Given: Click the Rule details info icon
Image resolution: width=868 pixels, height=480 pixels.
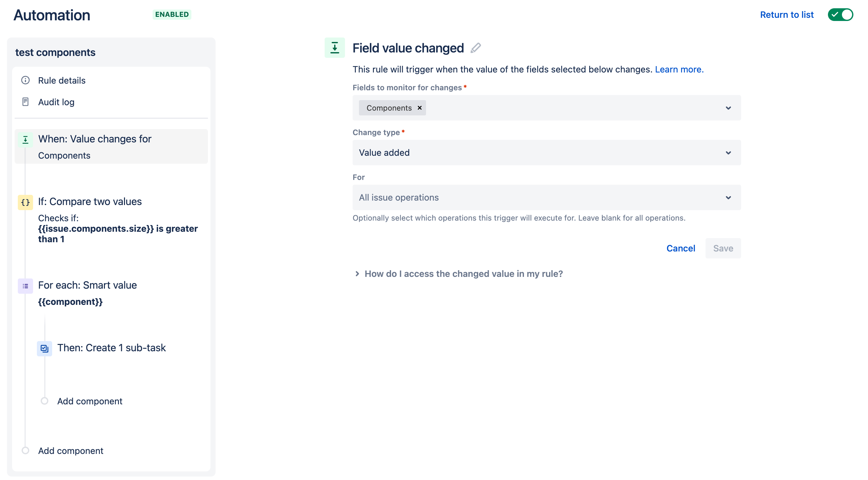Looking at the screenshot, I should point(25,80).
